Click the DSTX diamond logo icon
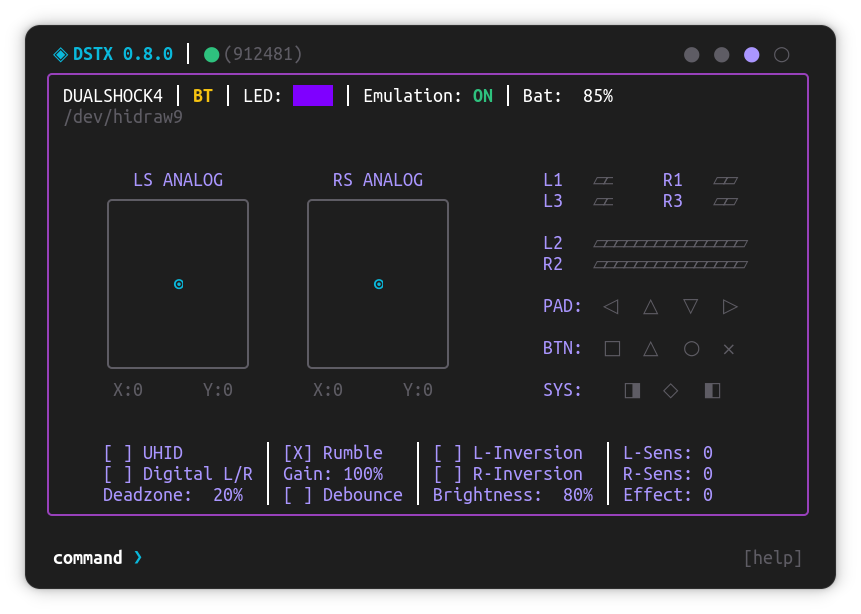The height and width of the screenshot is (614, 861). (60, 54)
